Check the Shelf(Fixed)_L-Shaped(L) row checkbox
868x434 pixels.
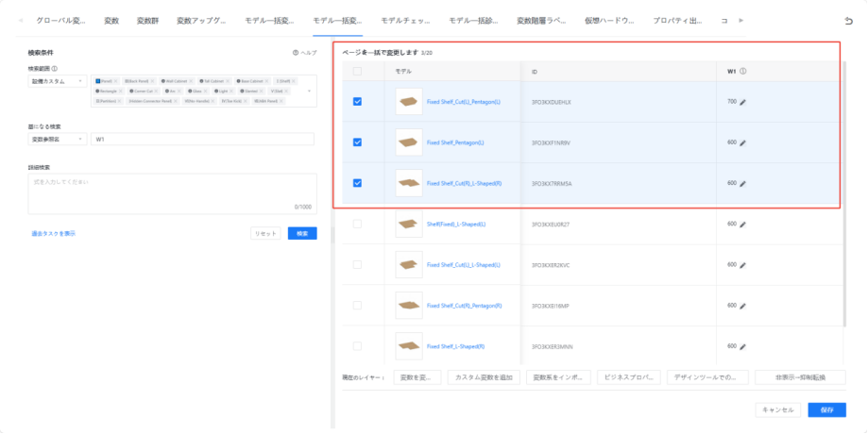click(x=357, y=224)
